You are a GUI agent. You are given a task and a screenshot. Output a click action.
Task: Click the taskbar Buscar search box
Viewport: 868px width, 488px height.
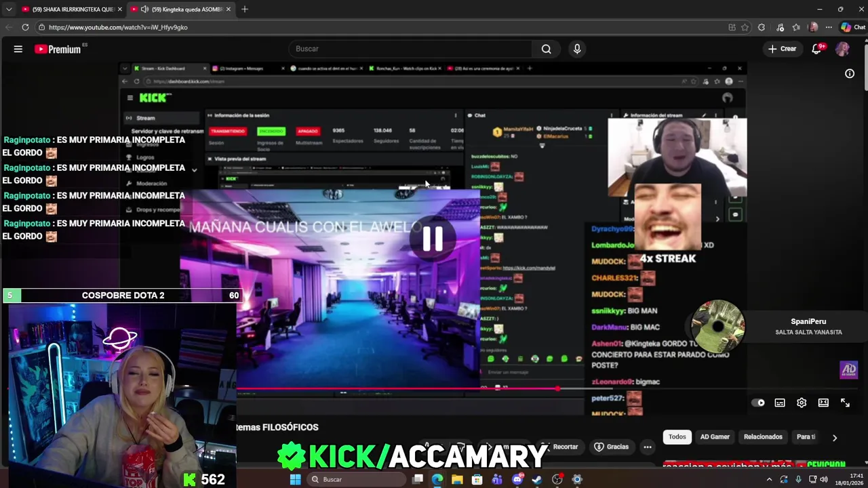point(358,479)
